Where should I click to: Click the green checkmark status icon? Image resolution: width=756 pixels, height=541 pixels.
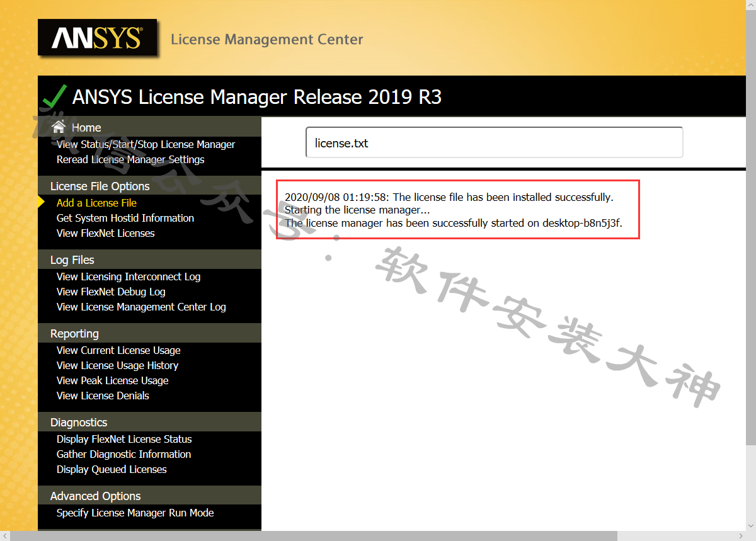coord(54,96)
